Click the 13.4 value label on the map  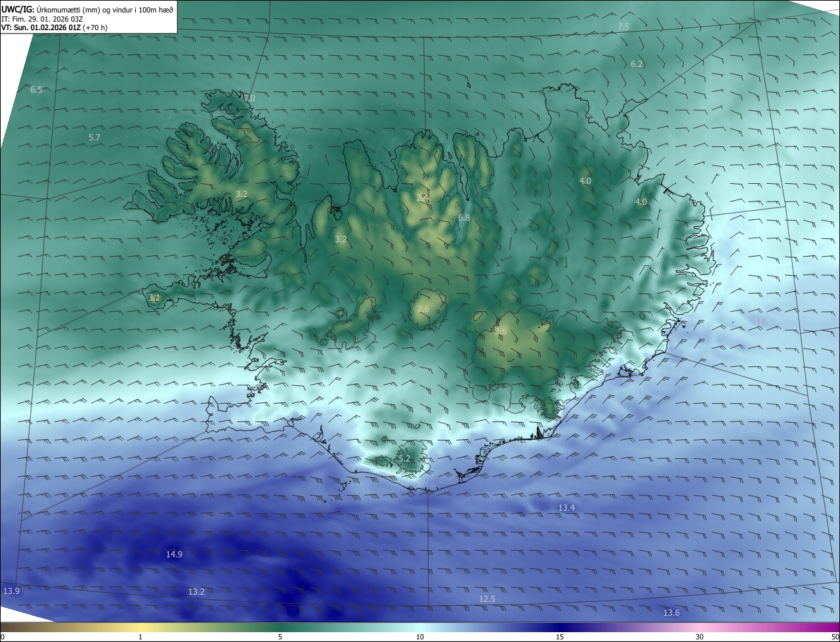coord(566,508)
